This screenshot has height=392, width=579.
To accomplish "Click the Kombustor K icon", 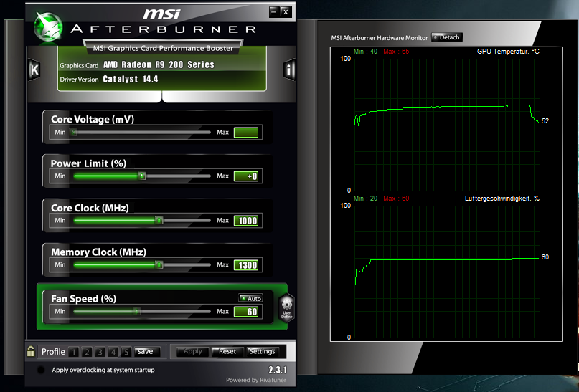I will click(34, 70).
